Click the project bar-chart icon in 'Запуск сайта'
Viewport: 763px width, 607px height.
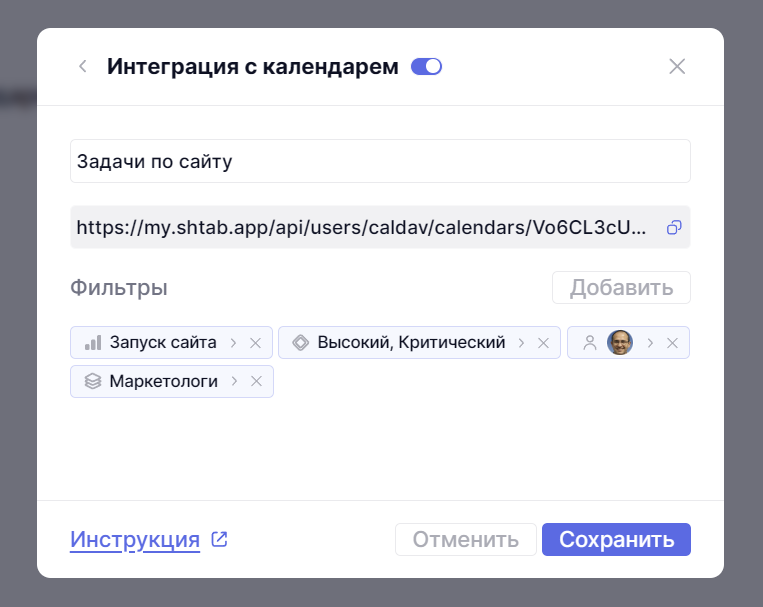point(93,343)
